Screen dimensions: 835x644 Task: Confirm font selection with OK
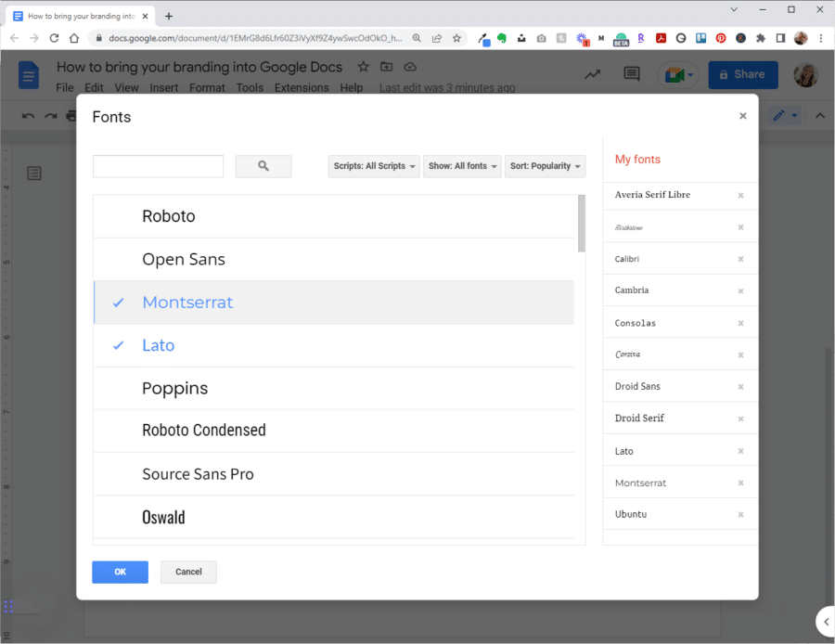pos(120,572)
